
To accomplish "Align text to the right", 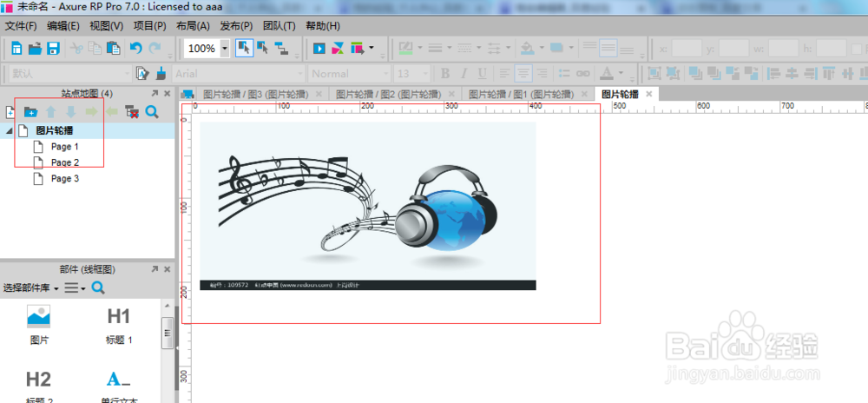I will pos(542,73).
